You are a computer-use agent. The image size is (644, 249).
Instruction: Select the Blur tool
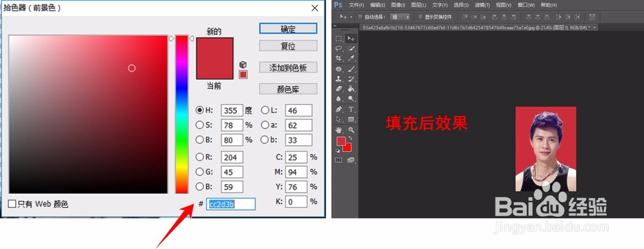(x=339, y=99)
